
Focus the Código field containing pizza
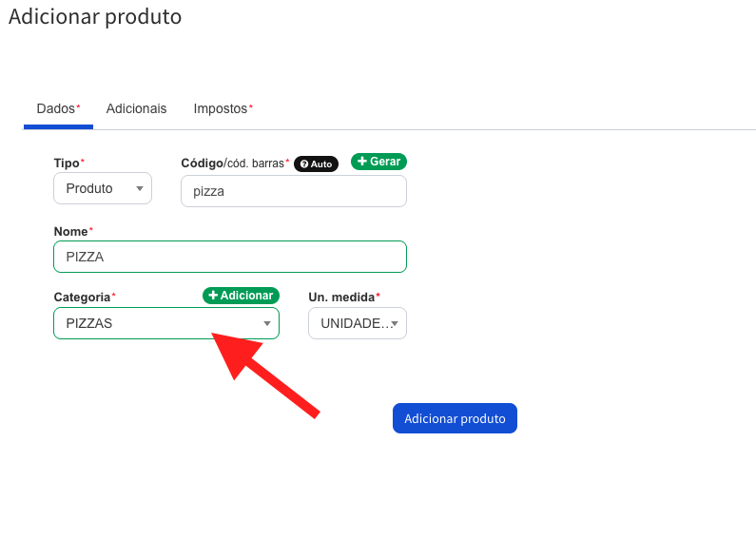click(294, 191)
